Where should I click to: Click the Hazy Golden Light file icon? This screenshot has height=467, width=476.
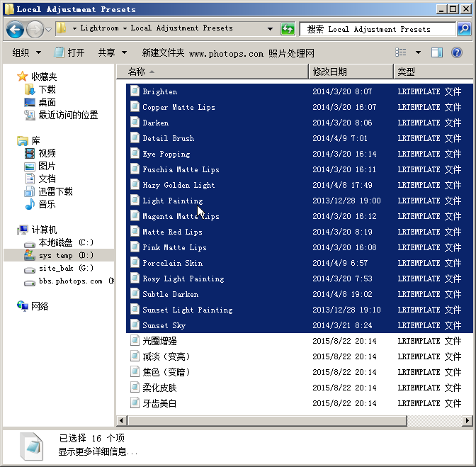[135, 184]
